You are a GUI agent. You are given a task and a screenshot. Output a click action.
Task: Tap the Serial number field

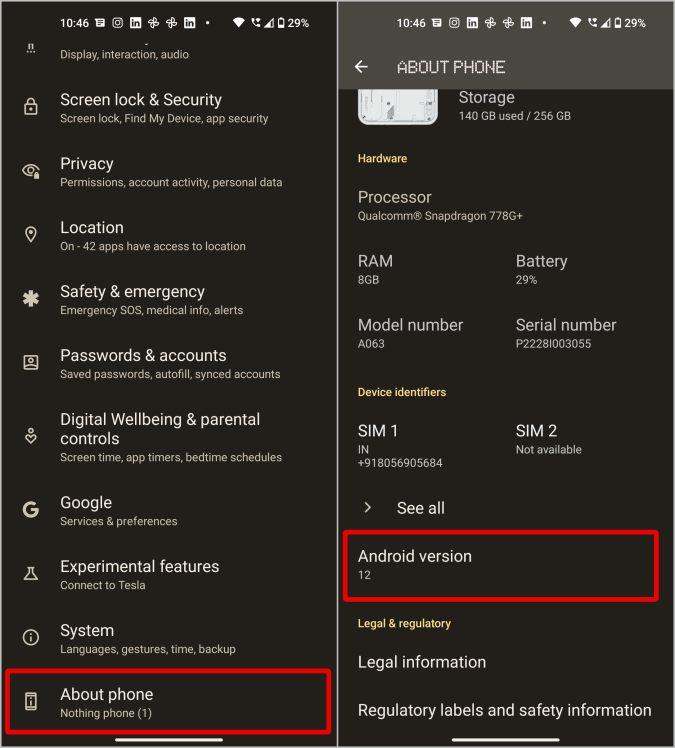click(566, 333)
